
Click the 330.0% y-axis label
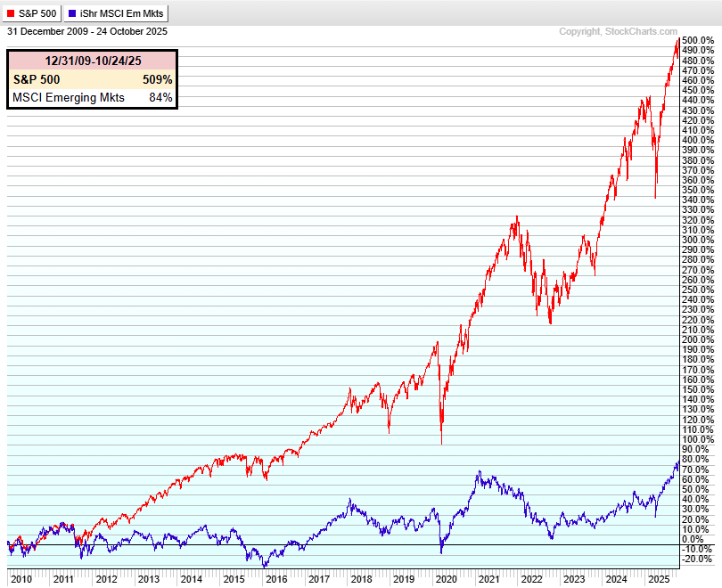(x=698, y=209)
